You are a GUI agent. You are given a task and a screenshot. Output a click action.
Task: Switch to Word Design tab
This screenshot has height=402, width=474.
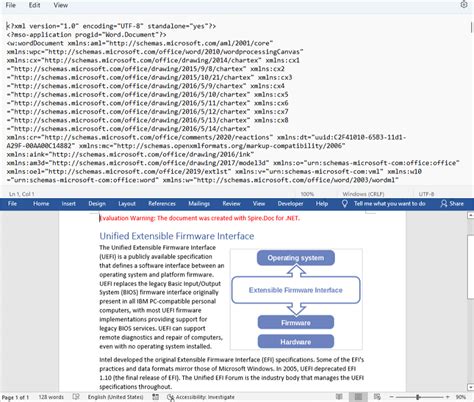(x=97, y=204)
